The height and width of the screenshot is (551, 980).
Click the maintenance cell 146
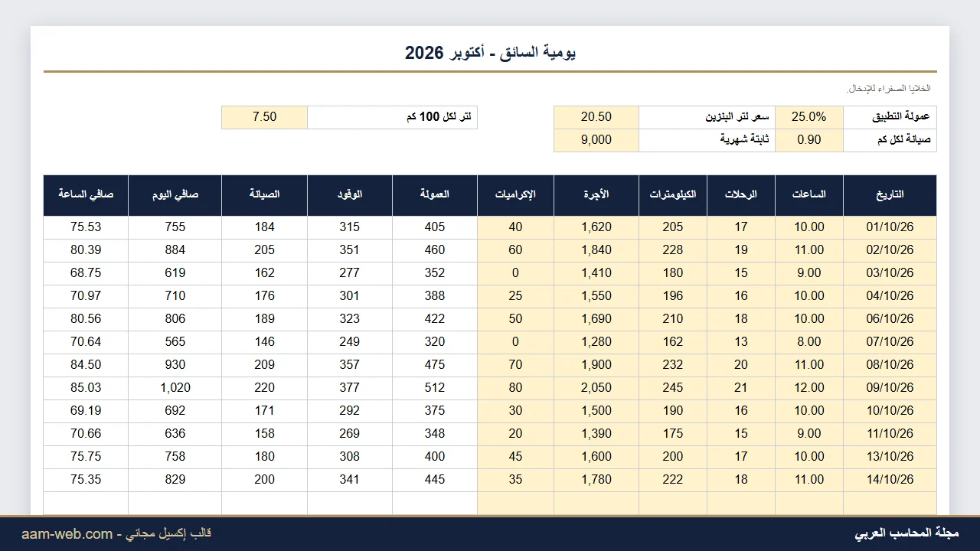(x=264, y=342)
